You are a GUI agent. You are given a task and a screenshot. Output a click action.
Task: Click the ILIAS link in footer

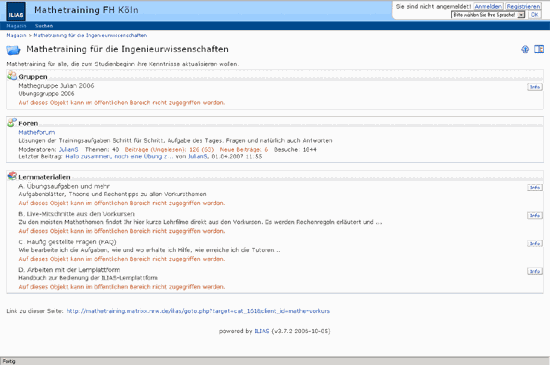[x=262, y=331]
